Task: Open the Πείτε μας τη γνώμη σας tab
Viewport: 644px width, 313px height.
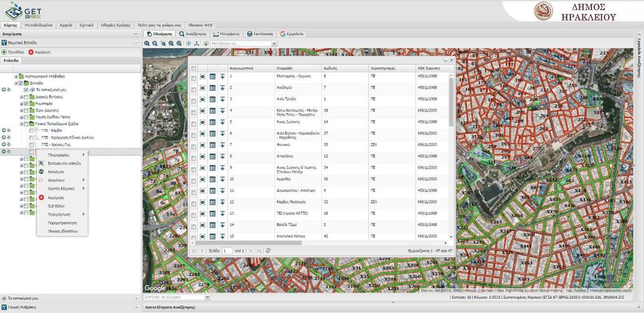Action: click(159, 25)
